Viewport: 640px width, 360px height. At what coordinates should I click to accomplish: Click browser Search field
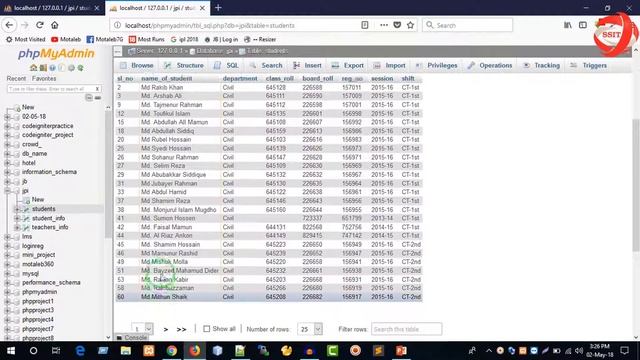click(468, 25)
